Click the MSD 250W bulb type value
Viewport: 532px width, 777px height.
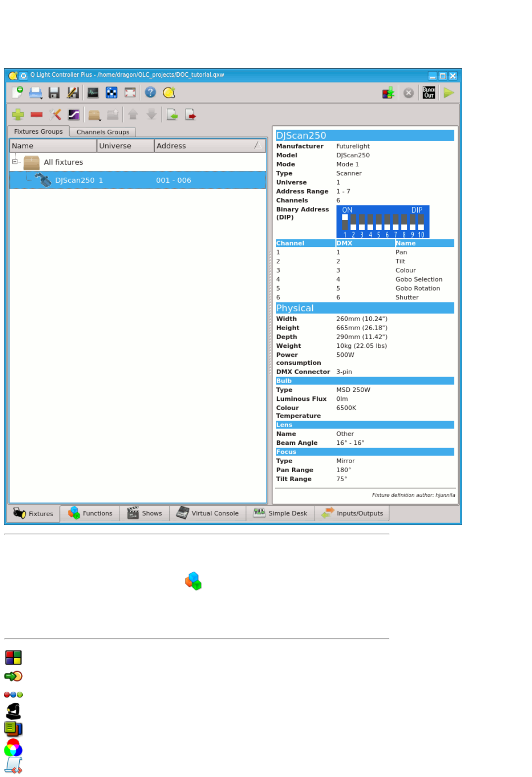click(353, 390)
